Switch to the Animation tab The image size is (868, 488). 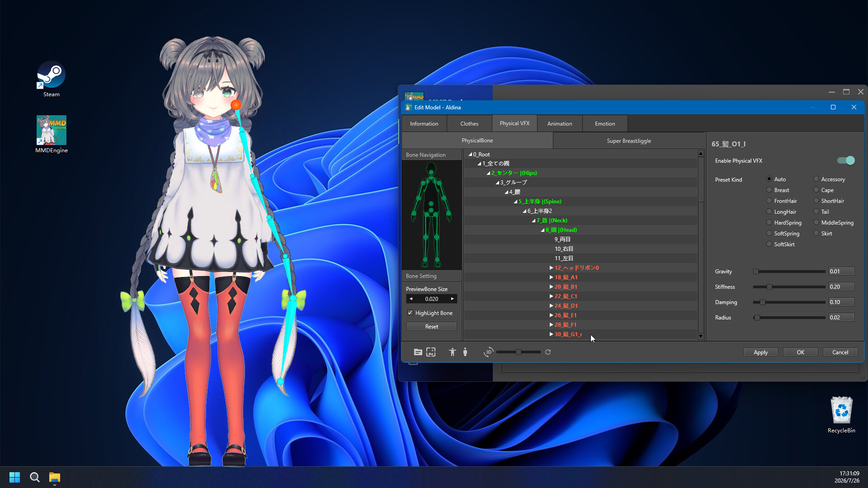click(560, 123)
